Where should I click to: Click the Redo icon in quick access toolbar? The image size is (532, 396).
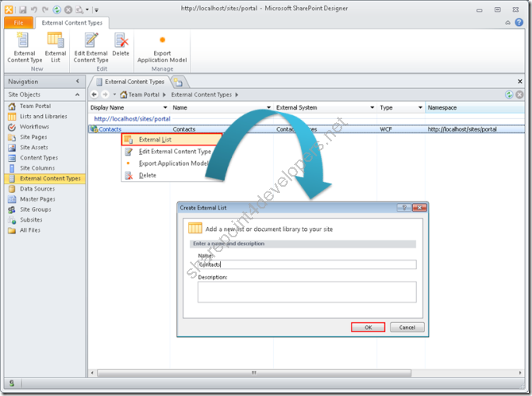45,10
